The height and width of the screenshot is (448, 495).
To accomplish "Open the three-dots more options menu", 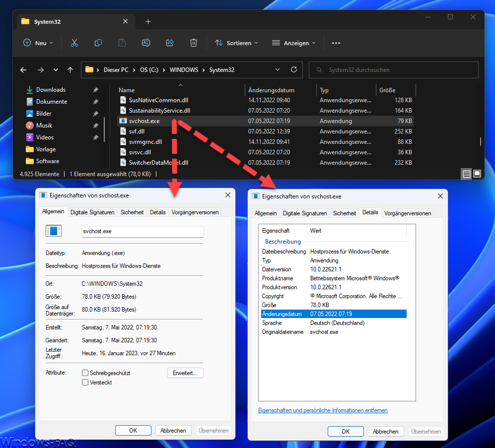I will pyautogui.click(x=336, y=43).
